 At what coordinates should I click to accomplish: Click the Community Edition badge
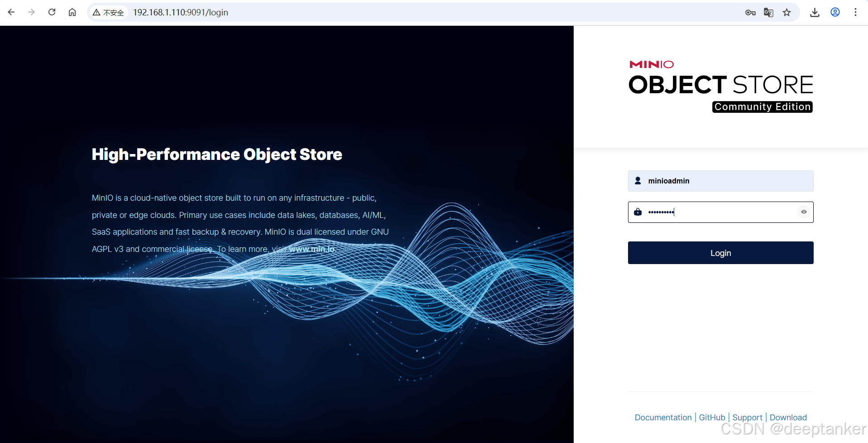(762, 107)
